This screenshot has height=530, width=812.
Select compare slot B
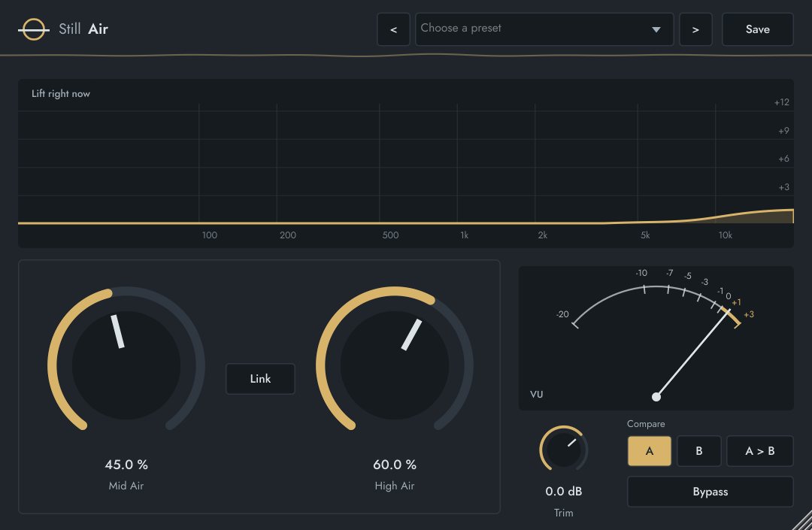699,451
